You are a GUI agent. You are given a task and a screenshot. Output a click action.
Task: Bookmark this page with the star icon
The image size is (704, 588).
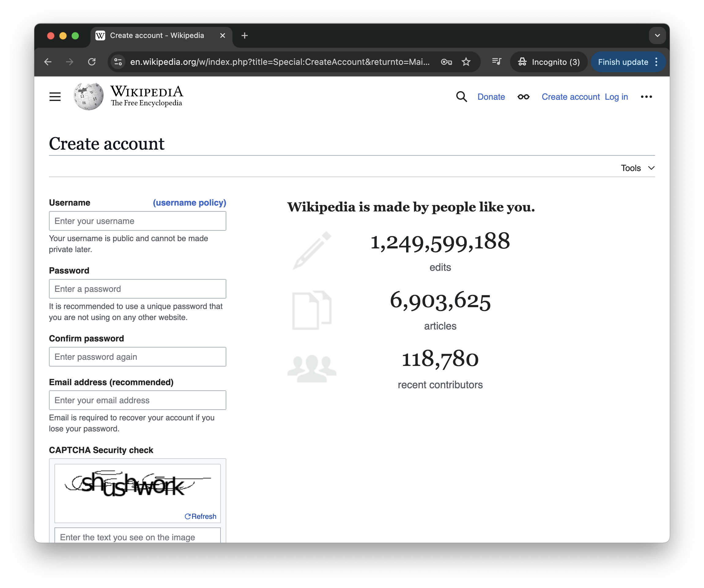click(466, 62)
